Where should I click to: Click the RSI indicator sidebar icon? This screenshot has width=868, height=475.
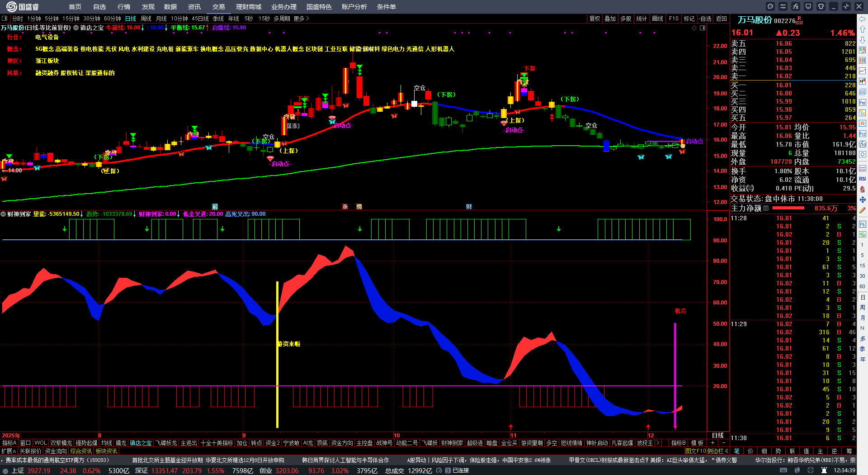tap(863, 179)
